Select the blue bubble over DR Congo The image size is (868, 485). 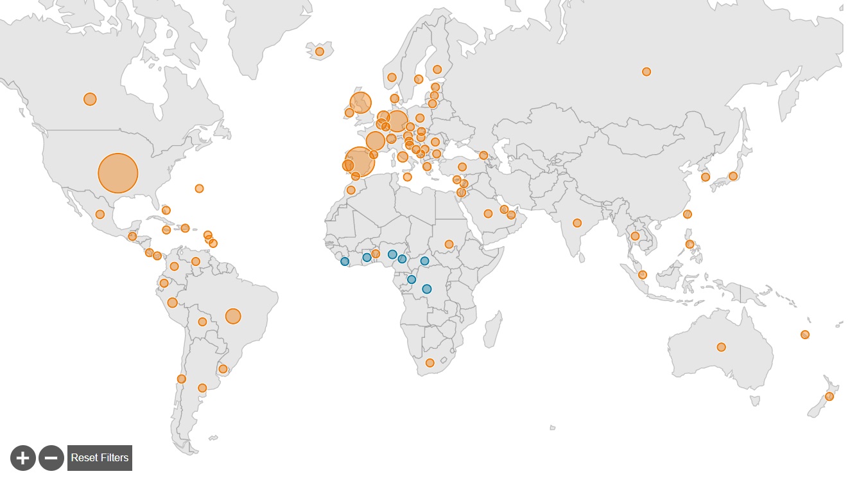pyautogui.click(x=427, y=289)
